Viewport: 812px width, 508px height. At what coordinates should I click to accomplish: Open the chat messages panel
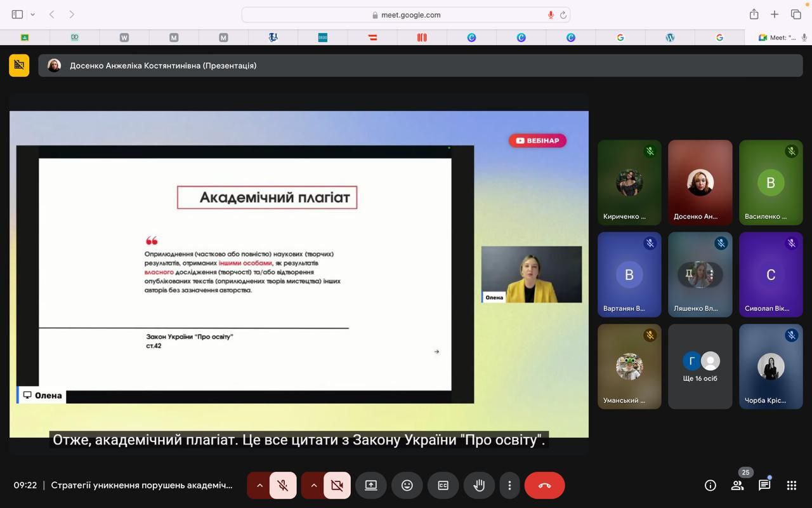coord(764,485)
